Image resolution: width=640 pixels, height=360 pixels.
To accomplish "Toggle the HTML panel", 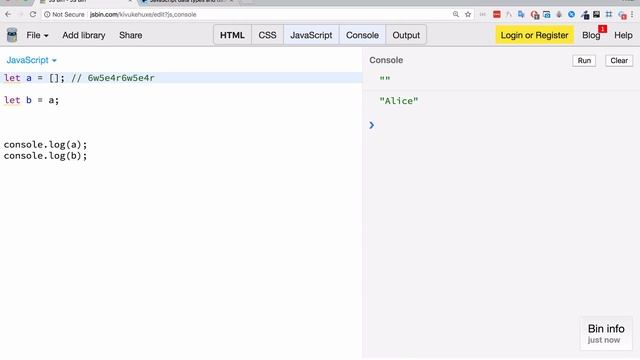I will (232, 35).
